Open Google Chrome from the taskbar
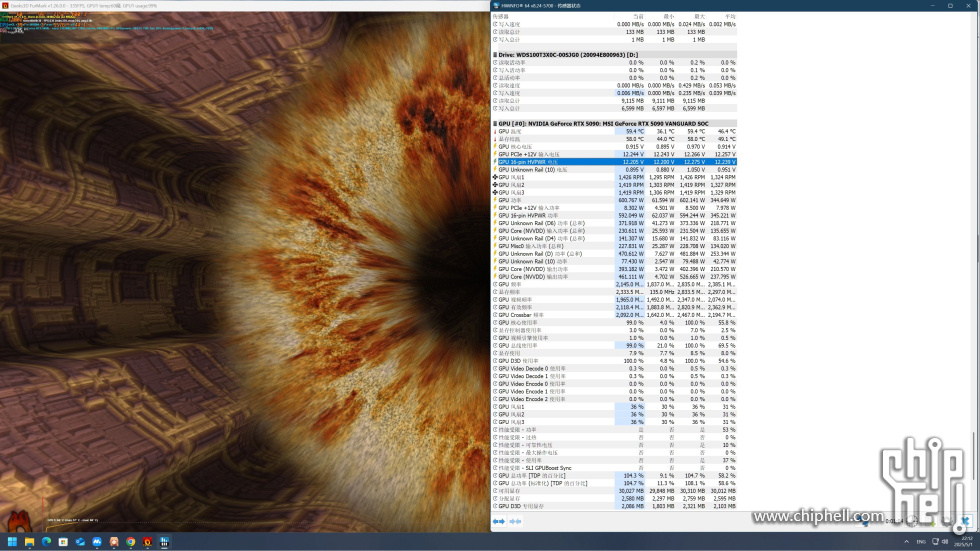The height and width of the screenshot is (551, 980). tap(131, 542)
